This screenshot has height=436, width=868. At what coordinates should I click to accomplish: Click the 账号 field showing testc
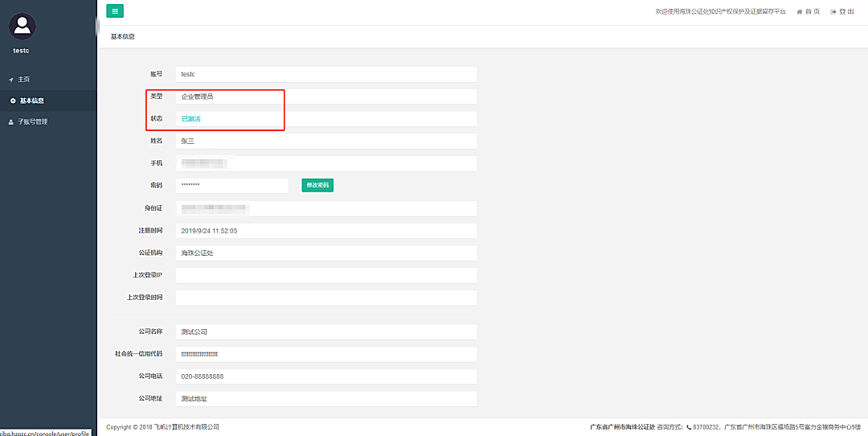[x=325, y=74]
